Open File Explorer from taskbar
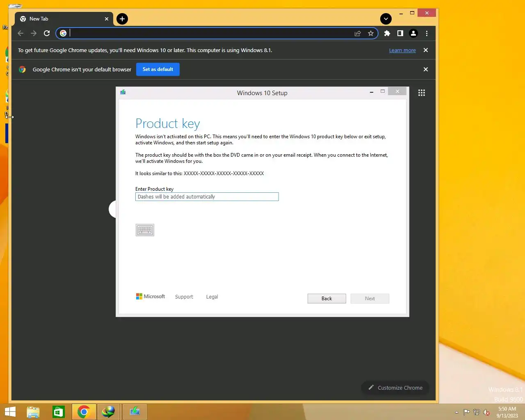 point(33,412)
